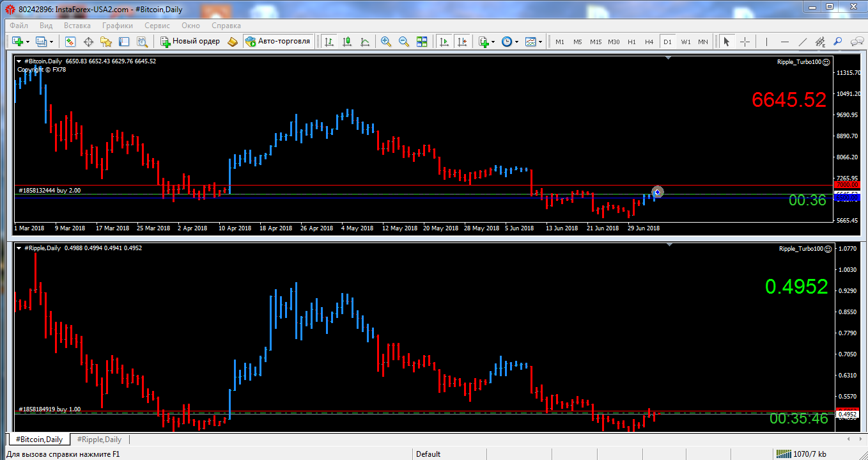Toggle the Terminal panel icon
This screenshot has height=460, width=868.
tap(124, 42)
